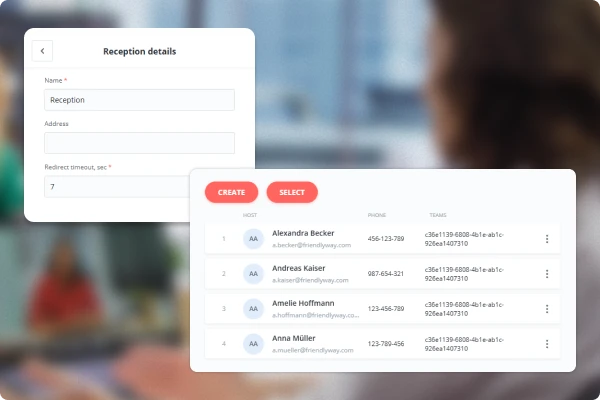
Task: Select the host name Andreas Kaiser
Action: tap(298, 268)
